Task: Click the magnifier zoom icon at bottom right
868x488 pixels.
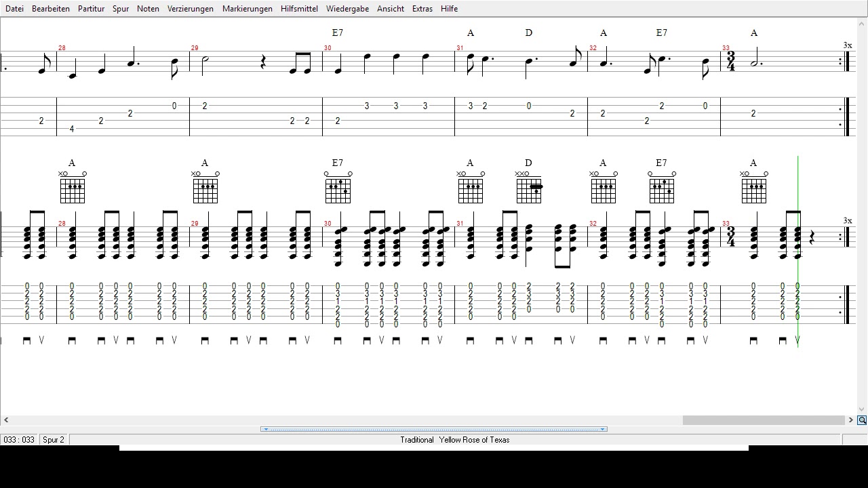Action: 862,420
